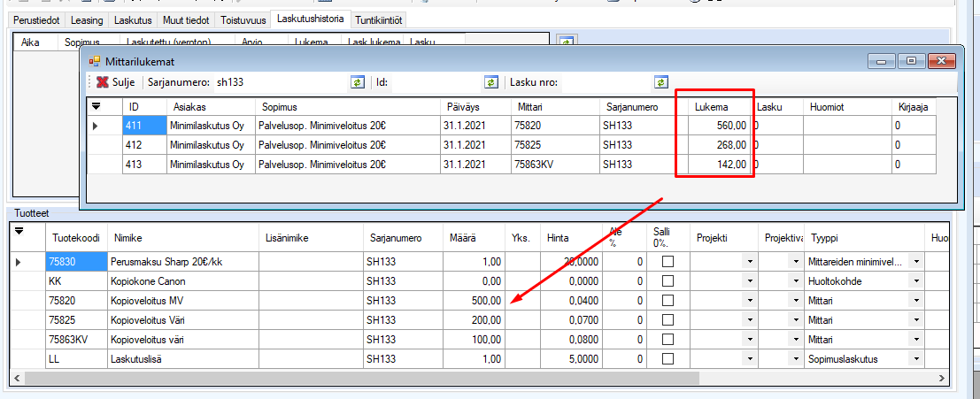Click red X icon on Sulje button
The image size is (980, 399).
(x=103, y=81)
